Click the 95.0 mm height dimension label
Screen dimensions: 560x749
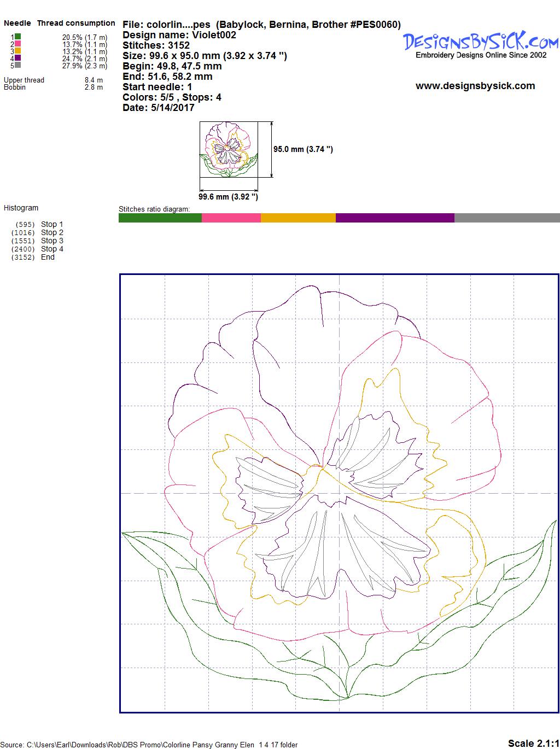point(303,149)
